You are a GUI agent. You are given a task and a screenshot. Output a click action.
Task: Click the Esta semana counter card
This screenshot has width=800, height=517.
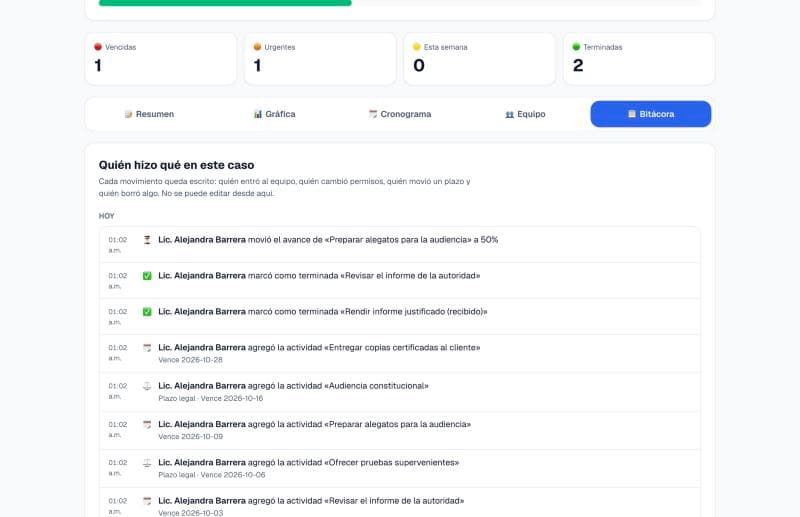pyautogui.click(x=479, y=59)
